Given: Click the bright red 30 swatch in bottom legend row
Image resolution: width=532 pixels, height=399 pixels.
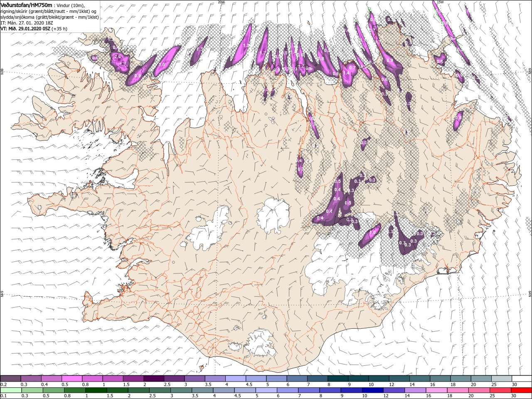Looking at the screenshot, I should (521, 390).
